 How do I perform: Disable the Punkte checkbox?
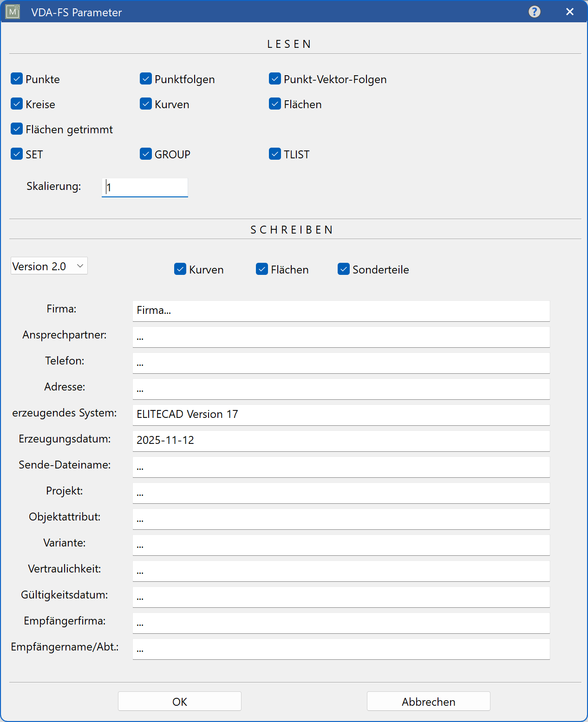tap(17, 78)
